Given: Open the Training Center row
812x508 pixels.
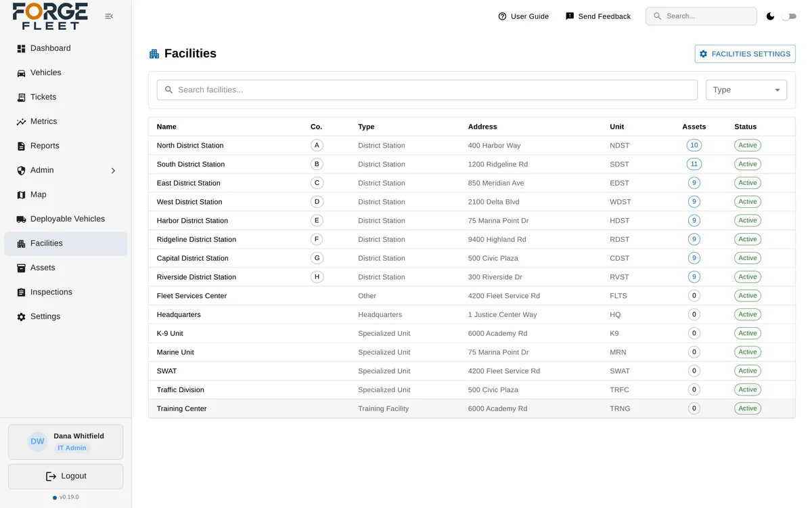Looking at the screenshot, I should point(472,408).
